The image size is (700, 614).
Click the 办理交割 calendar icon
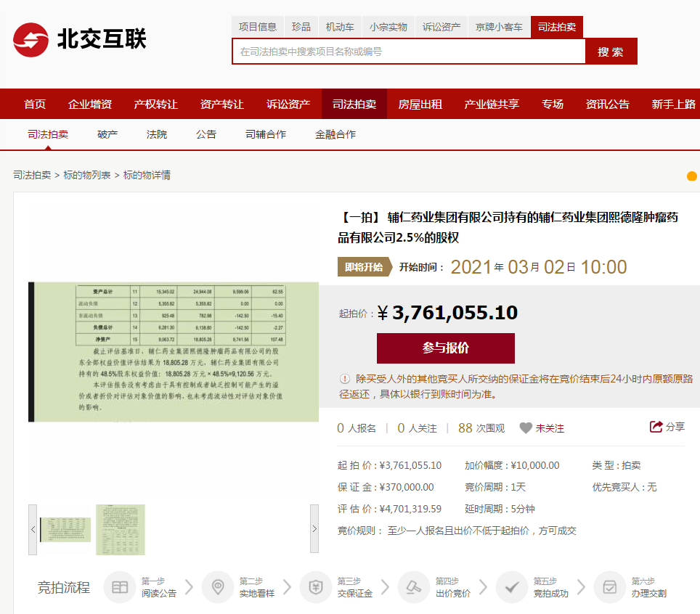coord(610,587)
